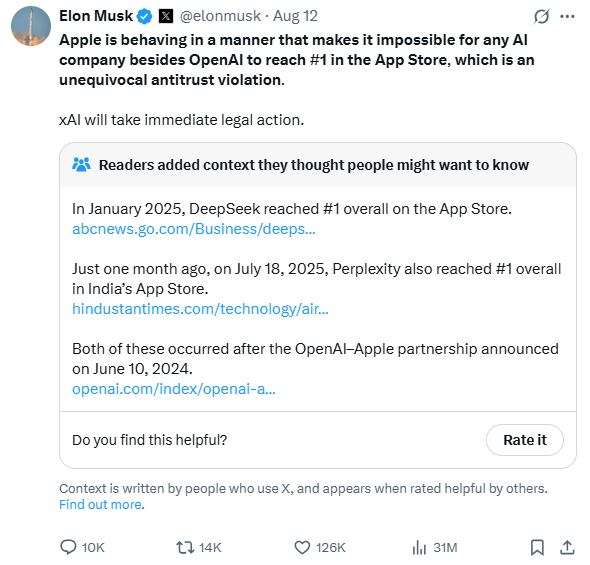This screenshot has width=590, height=565.
Task: Share the post via upload arrow icon
Action: pyautogui.click(x=567, y=547)
